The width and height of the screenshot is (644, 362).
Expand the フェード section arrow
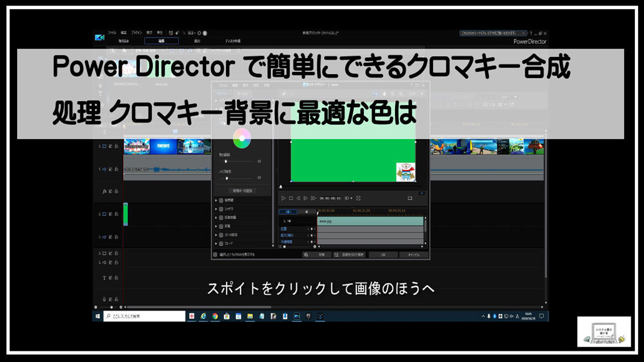tap(216, 244)
